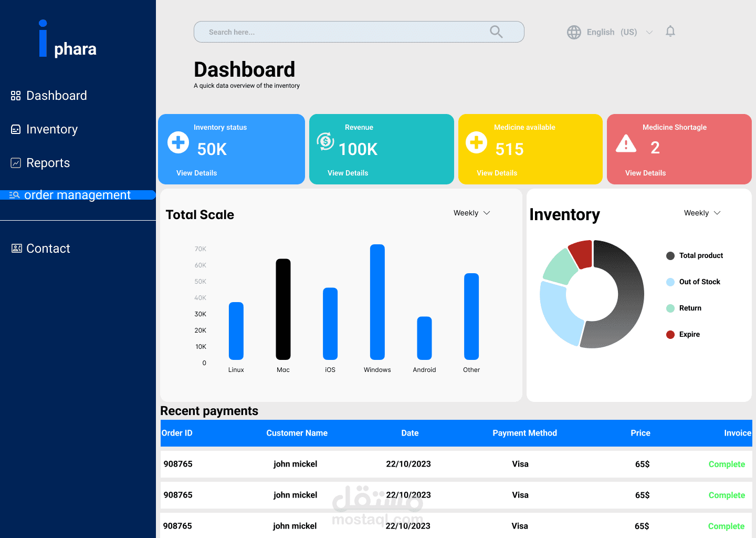
Task: Select the Inventory icon in the sidebar
Action: coord(15,129)
